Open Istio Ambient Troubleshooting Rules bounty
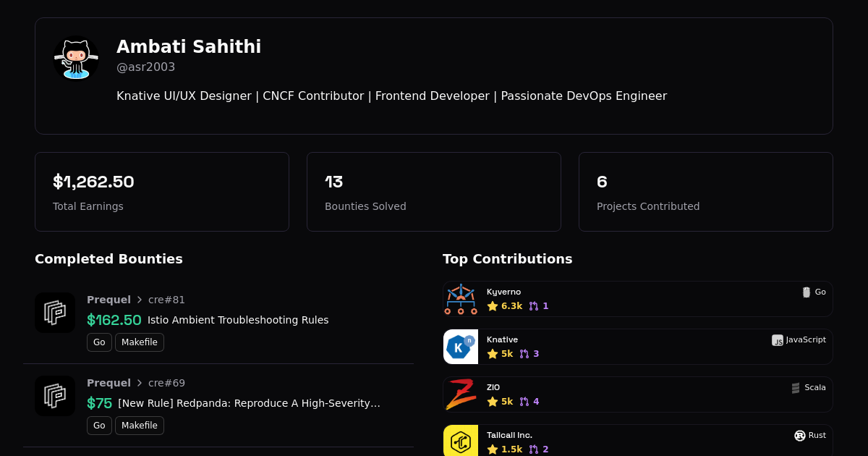Viewport: 868px width, 456px height. (238, 320)
